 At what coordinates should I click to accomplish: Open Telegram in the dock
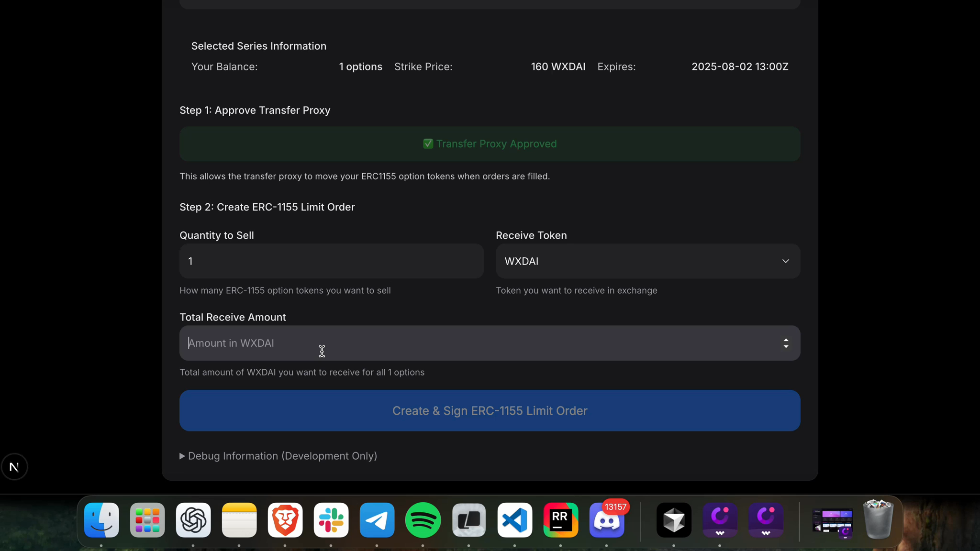[377, 520]
